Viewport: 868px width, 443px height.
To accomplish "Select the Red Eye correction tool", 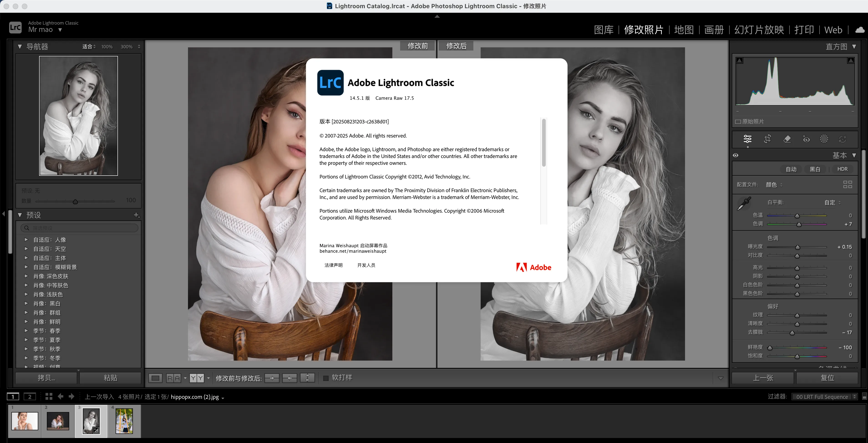I will click(x=806, y=139).
